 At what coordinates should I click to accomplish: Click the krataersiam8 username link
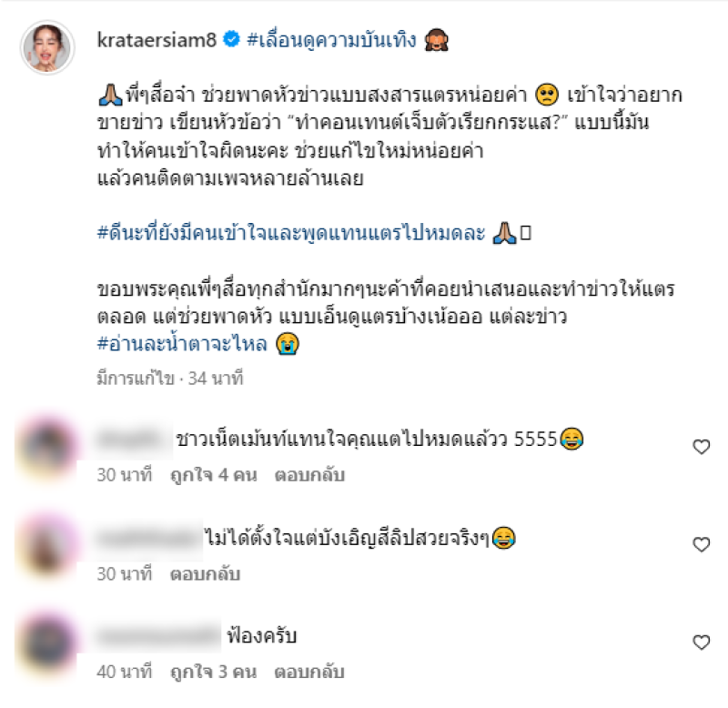tap(157, 40)
